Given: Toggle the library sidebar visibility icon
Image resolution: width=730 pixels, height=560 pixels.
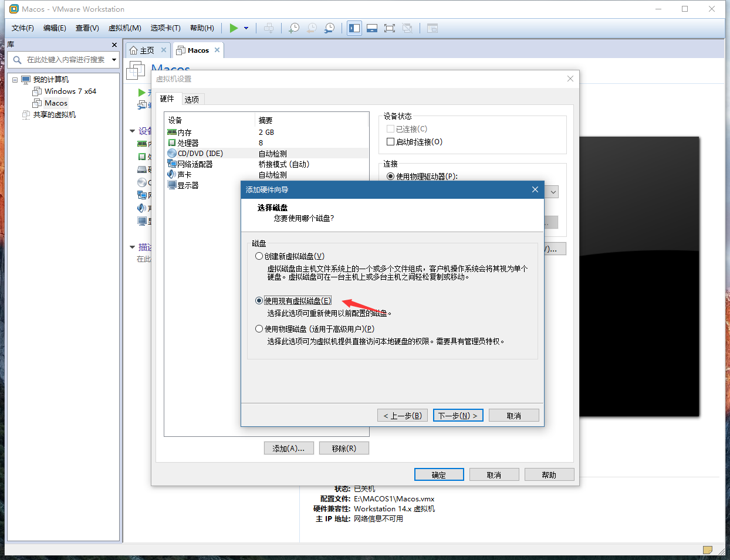Looking at the screenshot, I should [x=354, y=28].
